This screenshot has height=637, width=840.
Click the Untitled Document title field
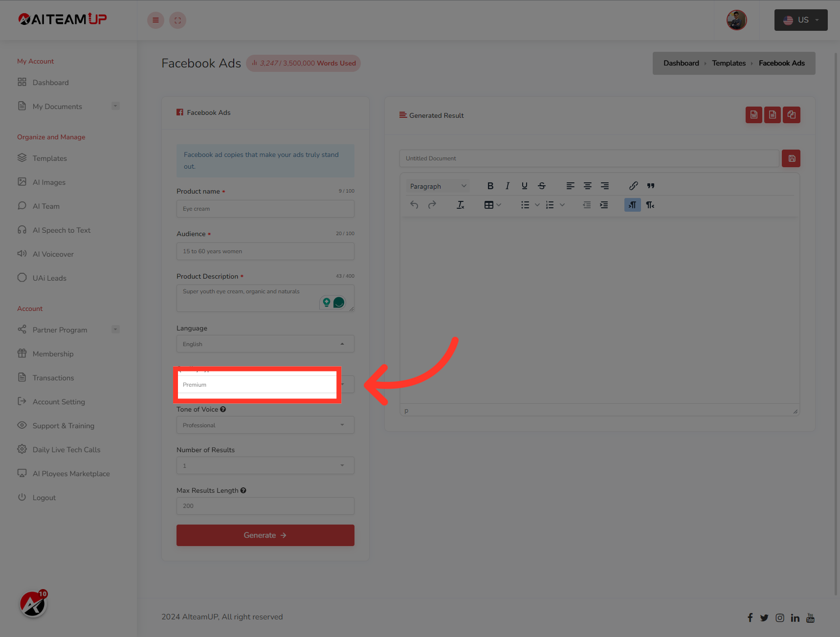pos(589,158)
